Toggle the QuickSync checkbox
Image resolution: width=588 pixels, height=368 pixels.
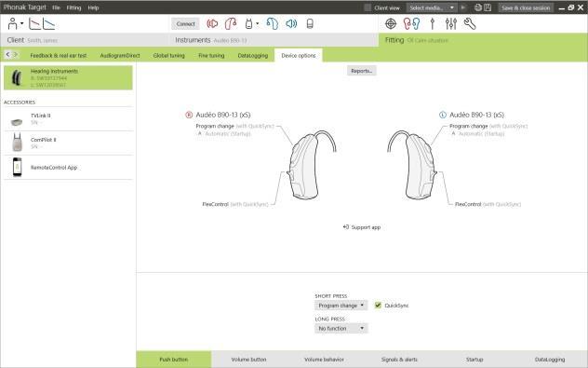[378, 306]
